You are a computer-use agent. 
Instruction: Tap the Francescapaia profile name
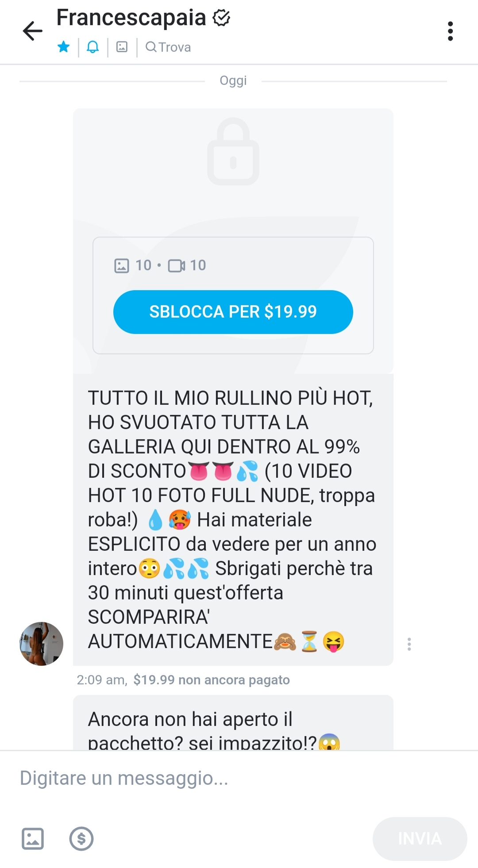tap(131, 18)
